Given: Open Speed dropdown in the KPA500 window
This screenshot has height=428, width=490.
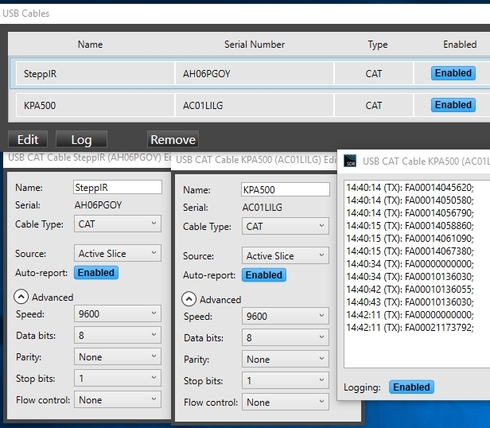Looking at the screenshot, I should (285, 316).
